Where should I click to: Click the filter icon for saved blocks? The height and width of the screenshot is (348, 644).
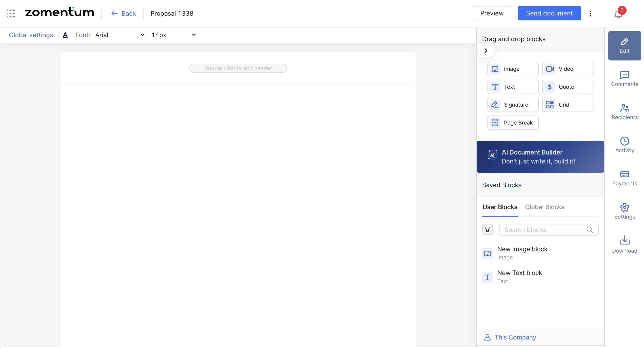pos(487,230)
